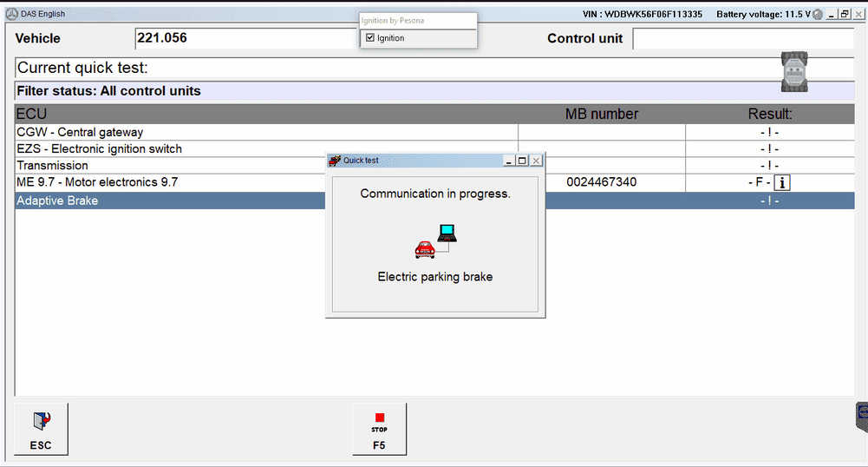The width and height of the screenshot is (868, 467).
Task: Click the MB number column header
Action: point(601,114)
